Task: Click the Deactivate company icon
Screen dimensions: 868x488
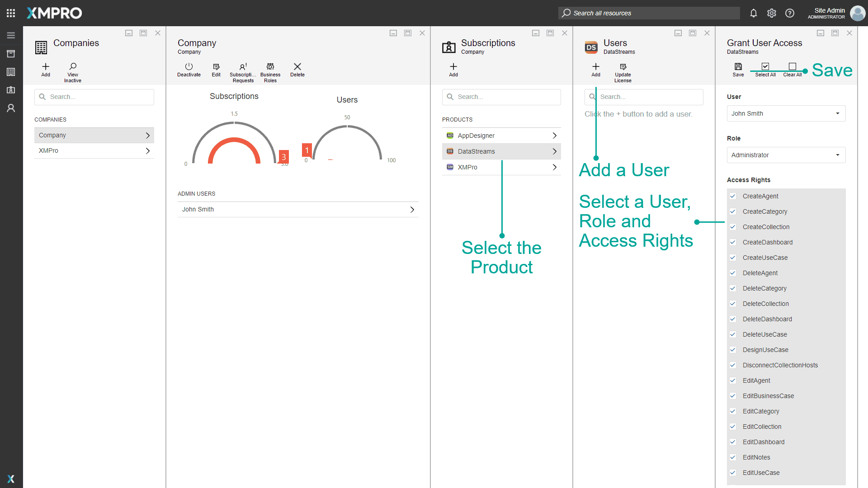Action: 189,67
